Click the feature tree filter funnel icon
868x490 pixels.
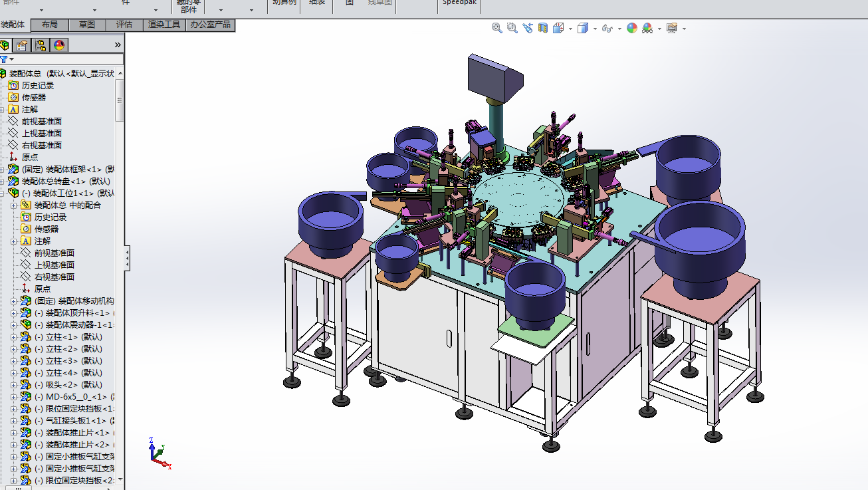click(x=4, y=59)
